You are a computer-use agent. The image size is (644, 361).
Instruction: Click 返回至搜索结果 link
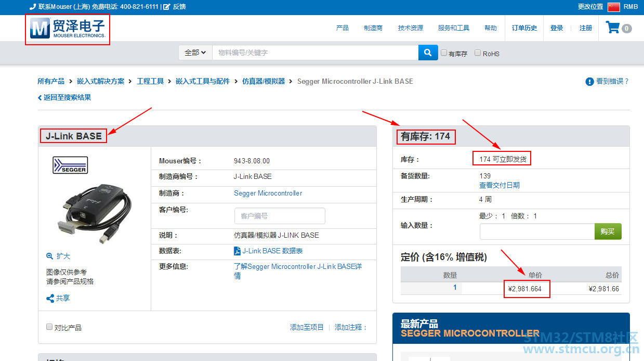[x=67, y=97]
